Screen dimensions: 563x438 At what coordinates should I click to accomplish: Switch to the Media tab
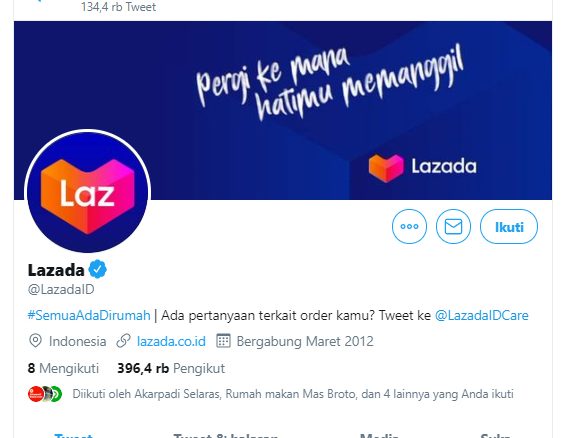380,435
